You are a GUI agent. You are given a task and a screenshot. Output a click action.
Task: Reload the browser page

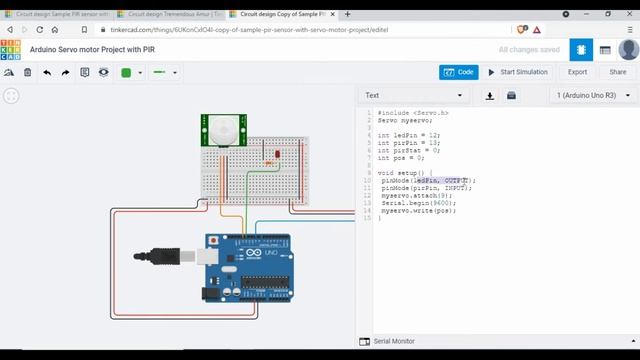[40, 30]
